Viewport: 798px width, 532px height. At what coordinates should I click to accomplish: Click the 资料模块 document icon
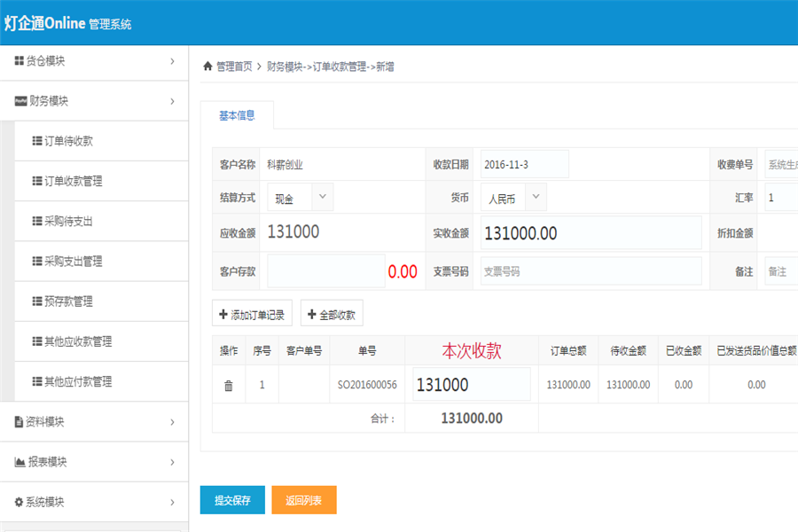[x=19, y=421]
